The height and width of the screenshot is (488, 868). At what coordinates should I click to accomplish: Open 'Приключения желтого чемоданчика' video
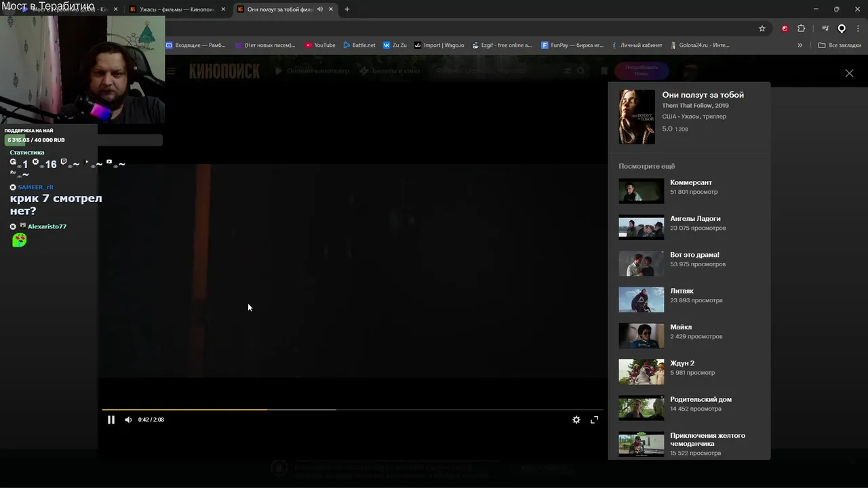pyautogui.click(x=642, y=444)
